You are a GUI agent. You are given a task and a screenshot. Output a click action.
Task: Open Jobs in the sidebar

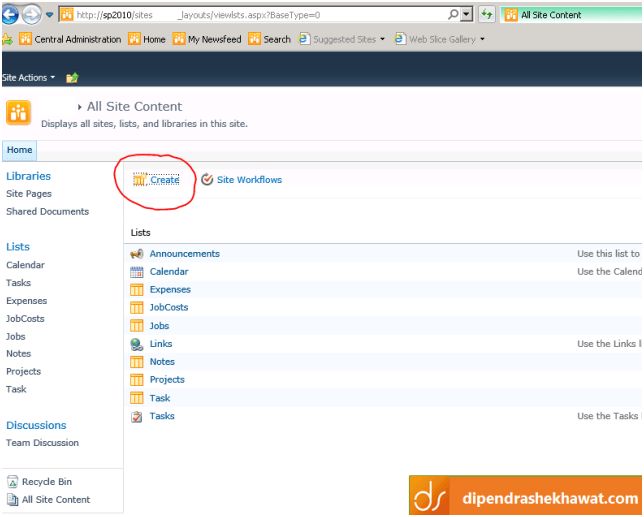point(16,337)
